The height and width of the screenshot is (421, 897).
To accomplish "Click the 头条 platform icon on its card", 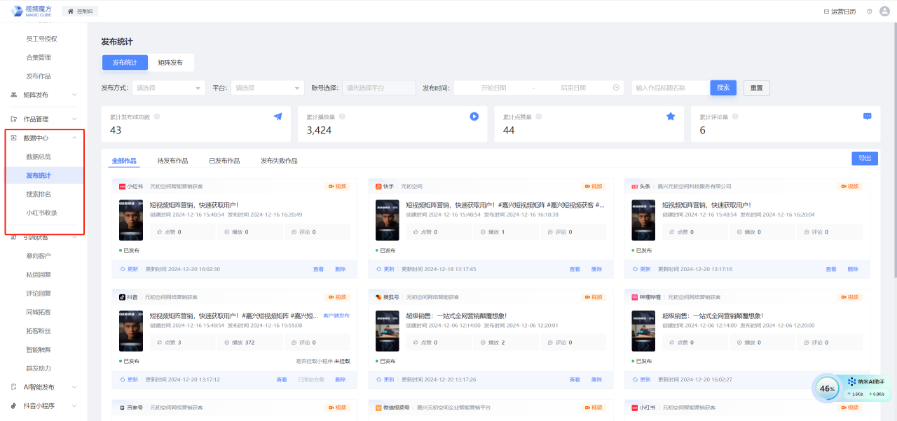I will 634,186.
